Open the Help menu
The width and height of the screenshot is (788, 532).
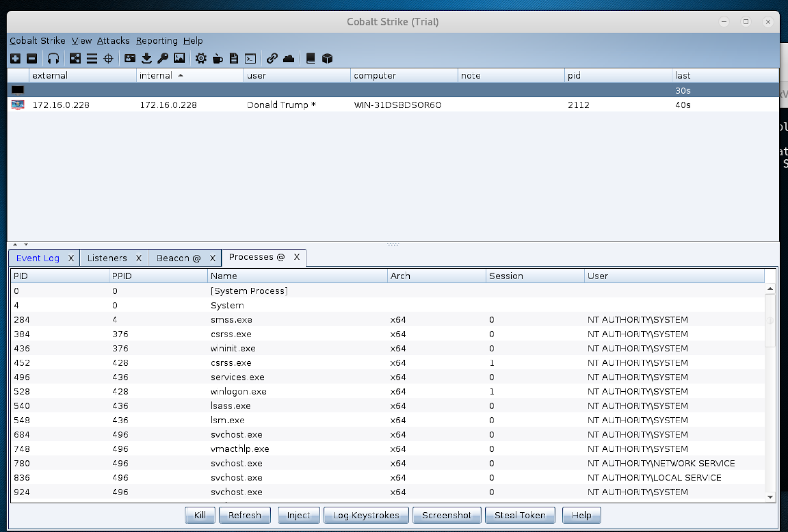tap(193, 41)
